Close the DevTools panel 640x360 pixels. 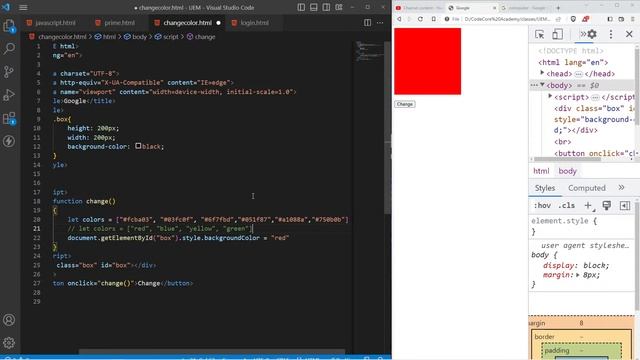(629, 34)
